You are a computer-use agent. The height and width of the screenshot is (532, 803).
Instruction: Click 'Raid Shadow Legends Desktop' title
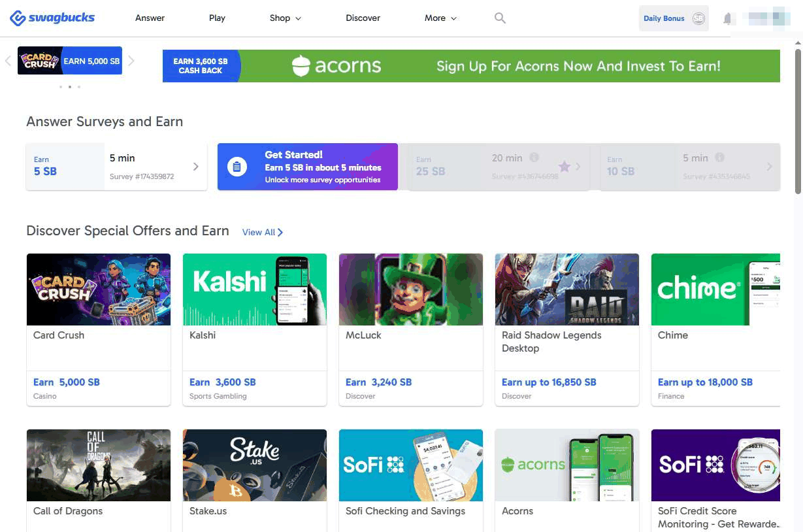[551, 342]
